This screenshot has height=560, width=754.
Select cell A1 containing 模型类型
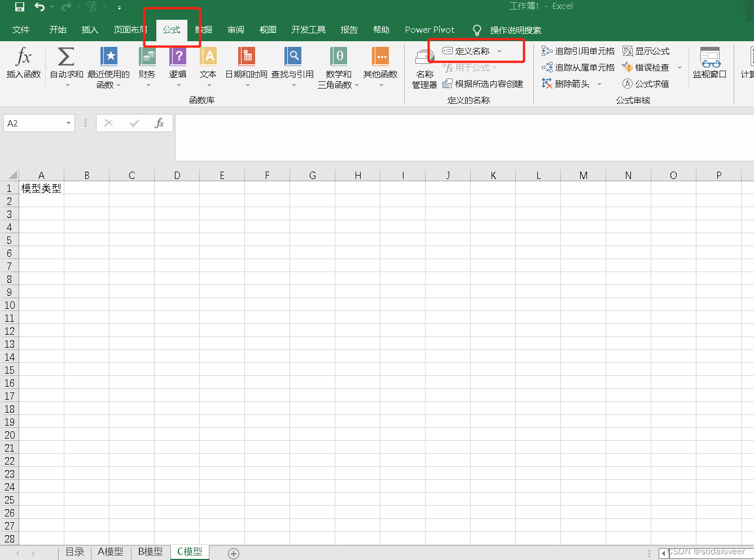tap(41, 188)
